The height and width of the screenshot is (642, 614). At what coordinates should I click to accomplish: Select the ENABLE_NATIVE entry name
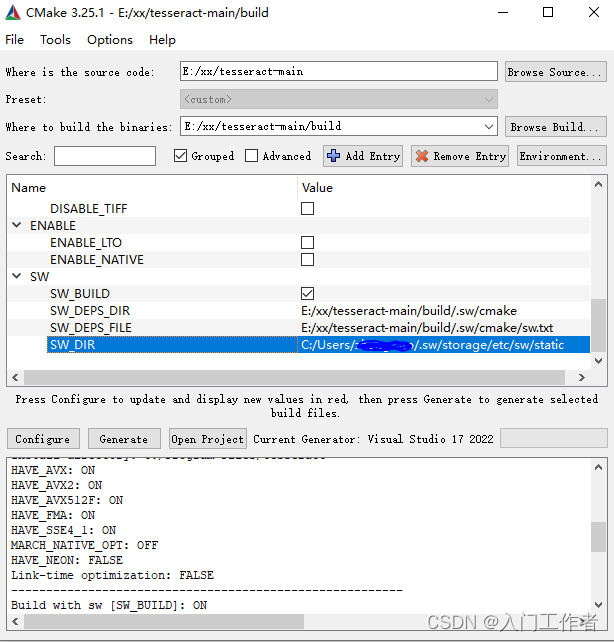click(97, 260)
